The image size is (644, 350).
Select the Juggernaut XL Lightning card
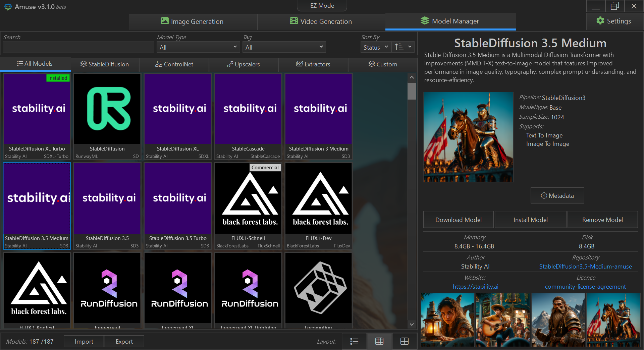(248, 291)
